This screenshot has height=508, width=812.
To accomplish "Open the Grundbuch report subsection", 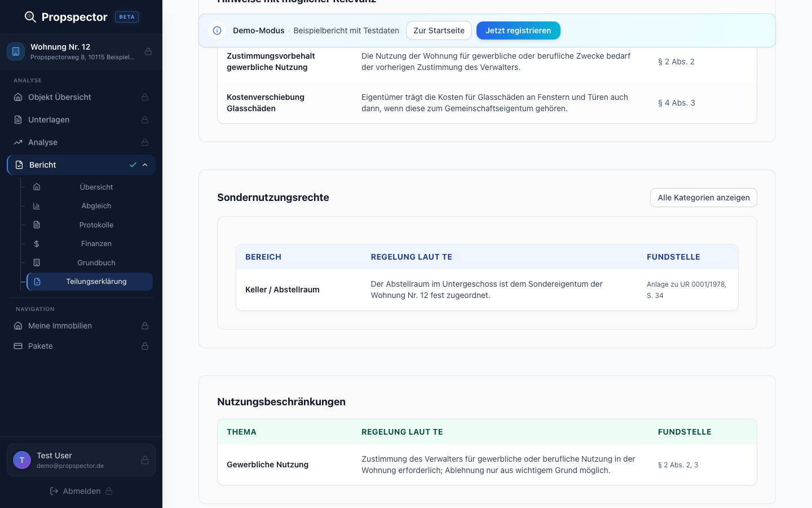I will pyautogui.click(x=90, y=262).
